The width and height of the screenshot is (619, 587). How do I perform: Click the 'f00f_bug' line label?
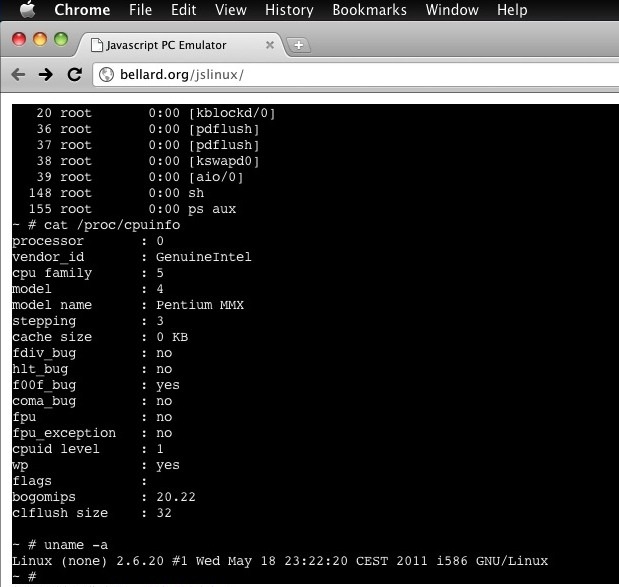pyautogui.click(x=44, y=385)
